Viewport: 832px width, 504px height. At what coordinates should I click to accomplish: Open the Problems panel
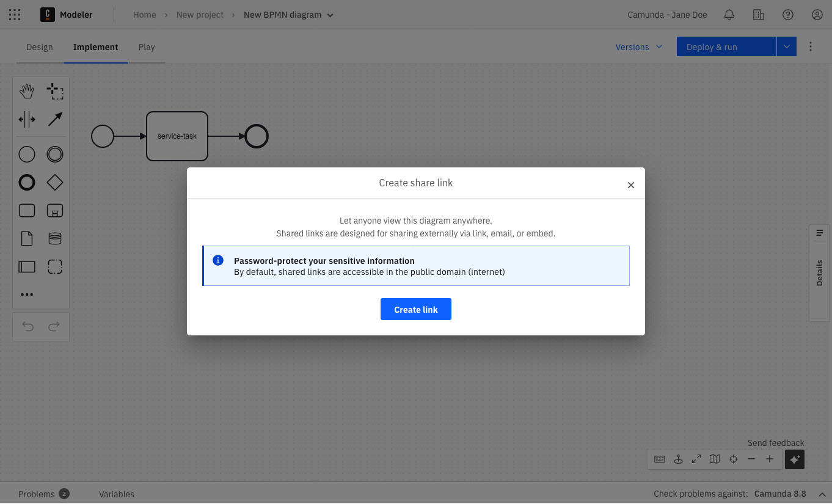(37, 494)
